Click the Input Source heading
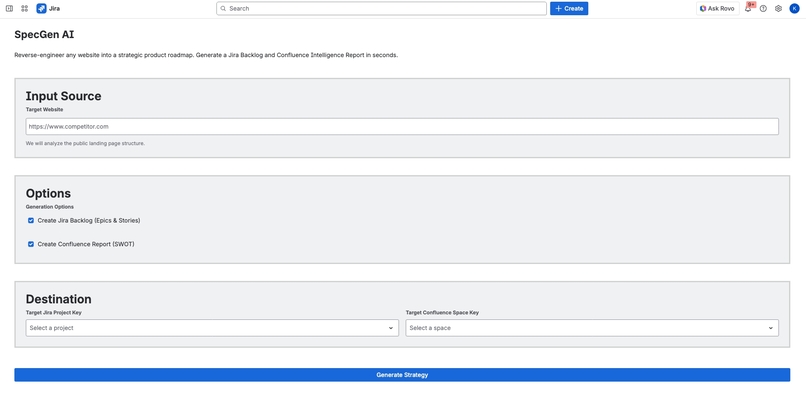 (x=63, y=96)
